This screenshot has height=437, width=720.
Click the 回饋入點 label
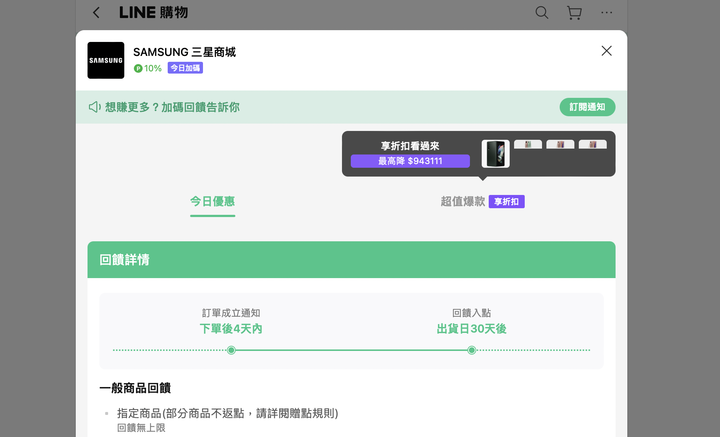coord(472,313)
